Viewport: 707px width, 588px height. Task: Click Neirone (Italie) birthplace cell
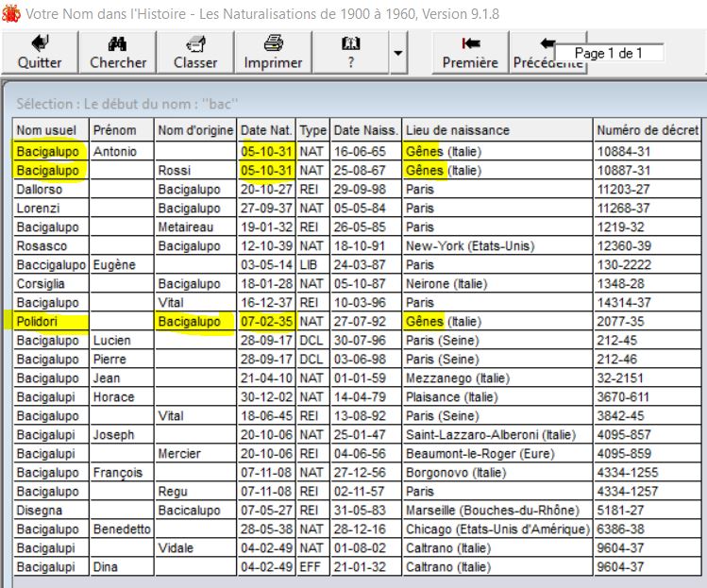(x=497, y=284)
